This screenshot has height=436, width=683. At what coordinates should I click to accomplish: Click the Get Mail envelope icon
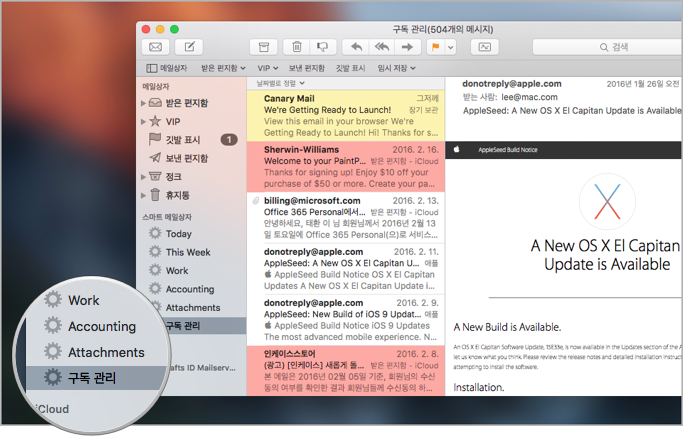[156, 47]
